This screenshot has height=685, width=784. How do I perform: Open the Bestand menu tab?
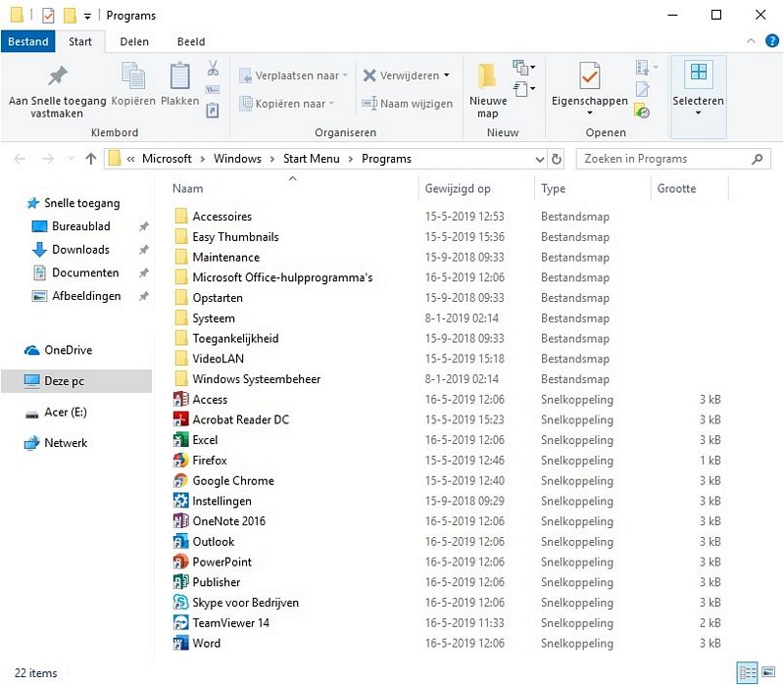28,41
